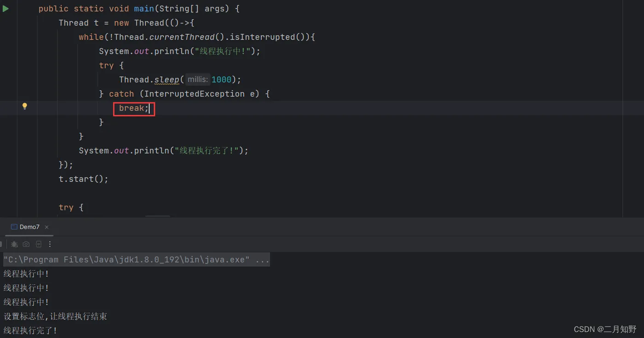Click console line 设置标志位,让线程执行结束
Image resolution: width=644 pixels, height=338 pixels.
click(x=55, y=316)
